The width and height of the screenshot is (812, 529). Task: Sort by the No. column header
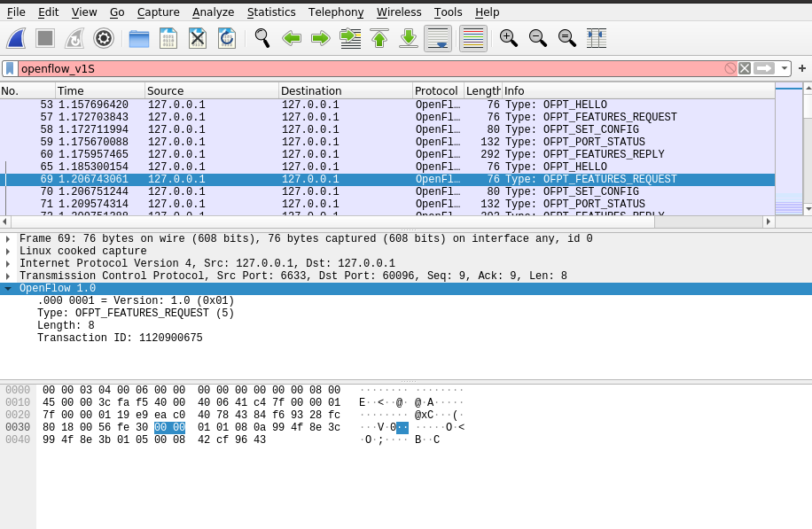pos(28,91)
